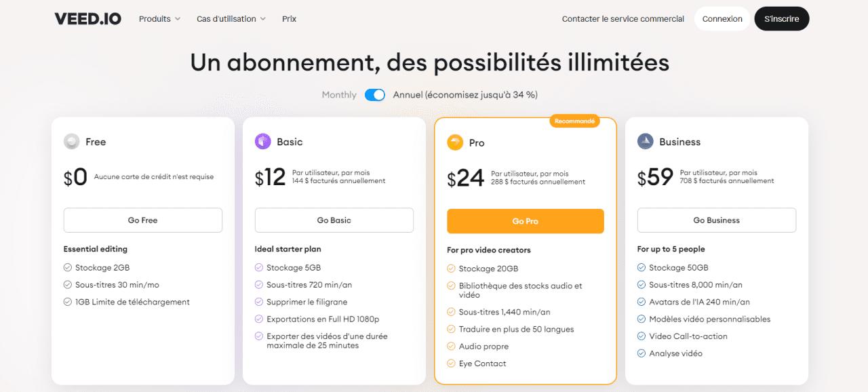868x392 pixels.
Task: Click the checkmark icon next to Eye Contact
Action: click(x=451, y=364)
